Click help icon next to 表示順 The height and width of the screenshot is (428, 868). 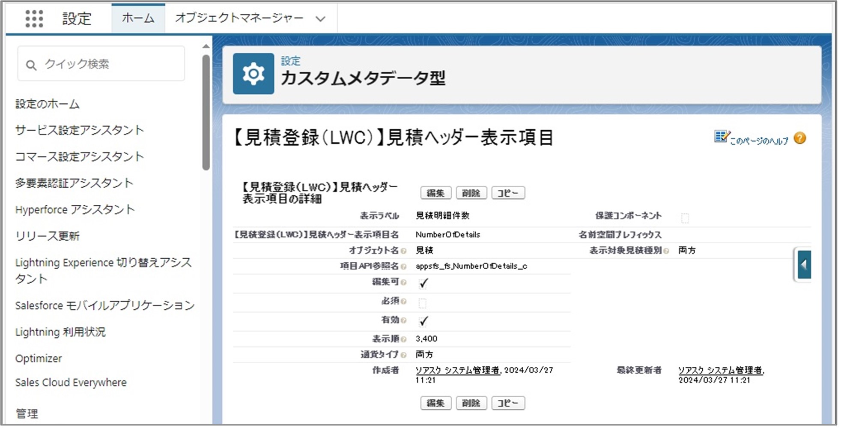pos(403,340)
